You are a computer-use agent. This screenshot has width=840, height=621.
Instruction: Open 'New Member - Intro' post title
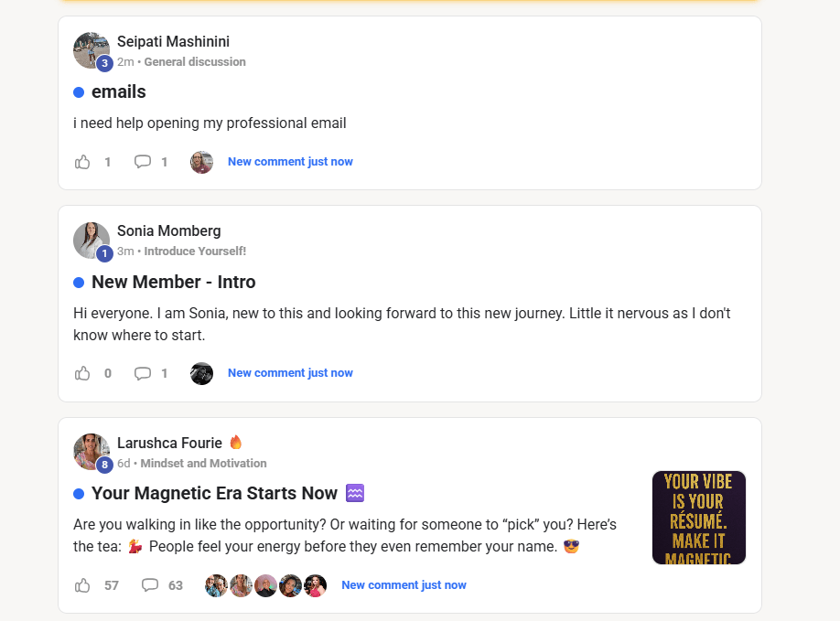click(x=174, y=282)
